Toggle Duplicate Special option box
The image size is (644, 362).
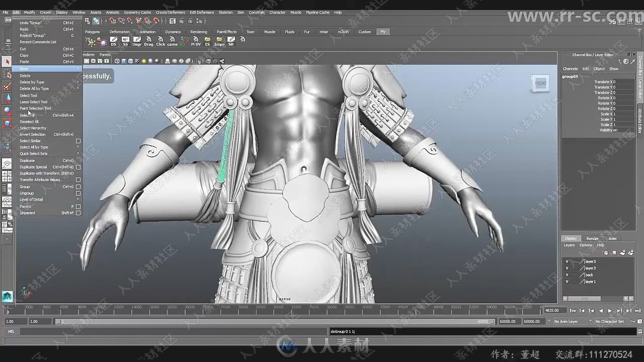click(78, 167)
